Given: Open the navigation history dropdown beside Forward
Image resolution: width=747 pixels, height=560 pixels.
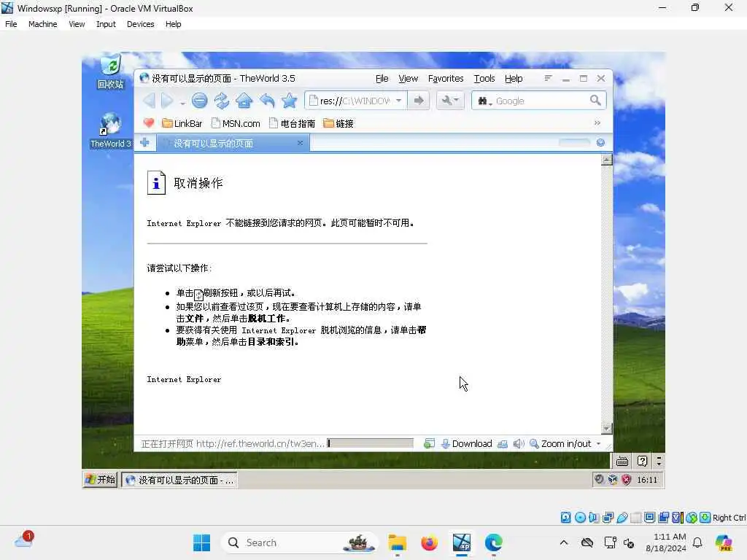Looking at the screenshot, I should tap(182, 102).
